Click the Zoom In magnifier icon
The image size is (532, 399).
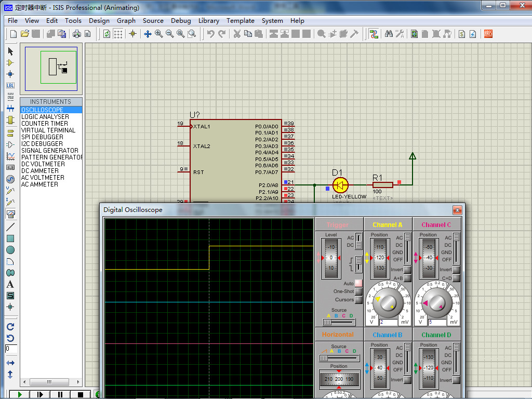coord(158,34)
